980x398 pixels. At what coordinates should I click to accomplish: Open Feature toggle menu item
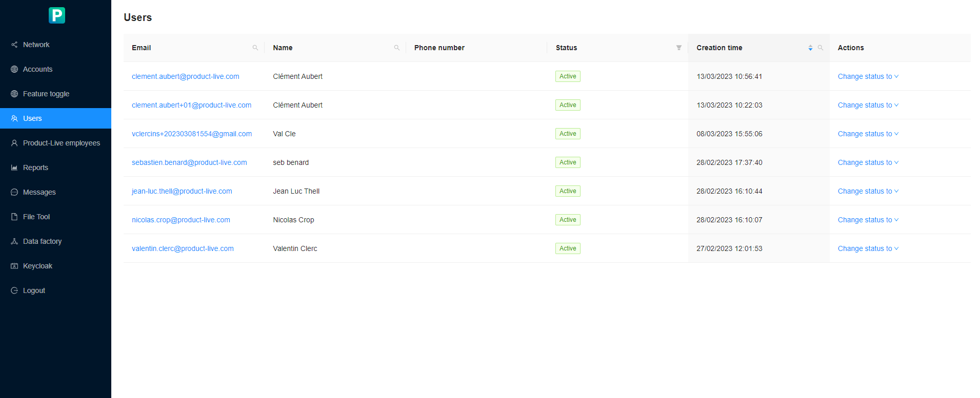pyautogui.click(x=46, y=94)
